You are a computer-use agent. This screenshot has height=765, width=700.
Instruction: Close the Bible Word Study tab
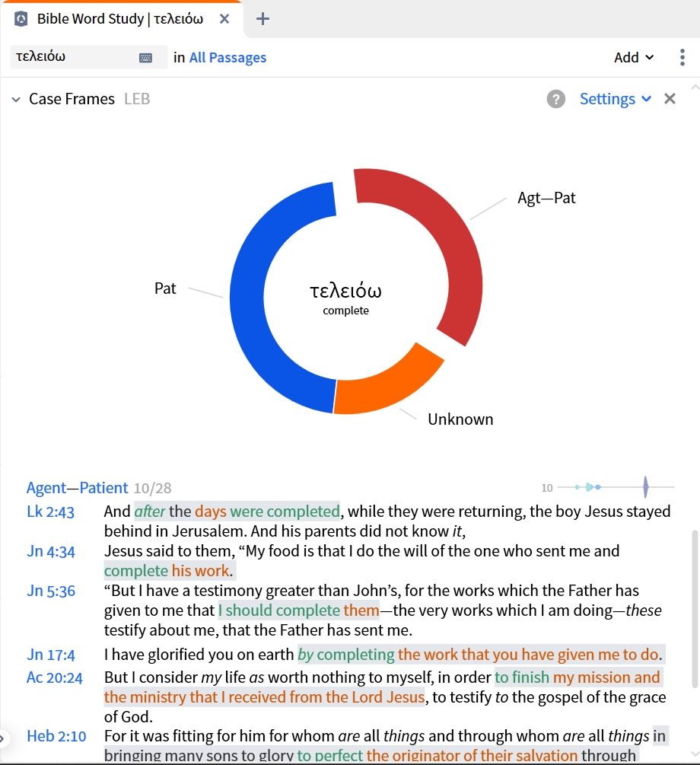coord(224,19)
